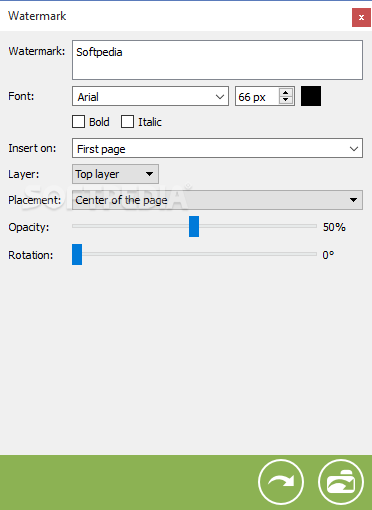The height and width of the screenshot is (510, 372).
Task: Click the round forward arrow button
Action: (x=281, y=482)
